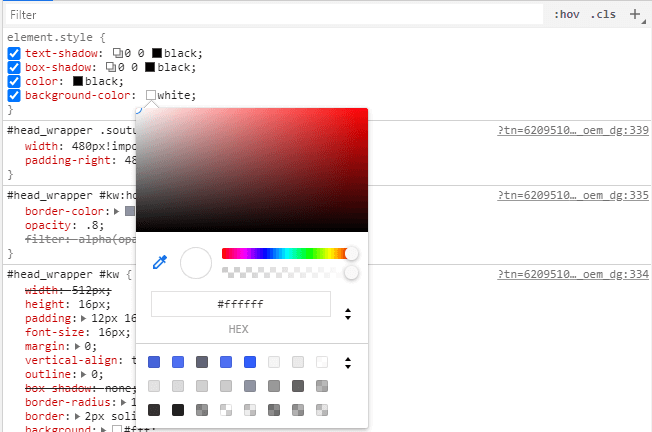Click the hue slider handle

(351, 254)
